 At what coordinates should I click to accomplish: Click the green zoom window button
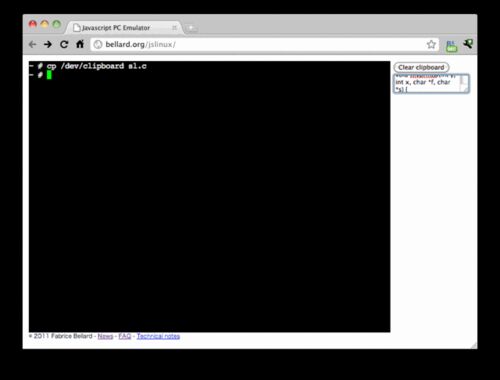pos(57,24)
